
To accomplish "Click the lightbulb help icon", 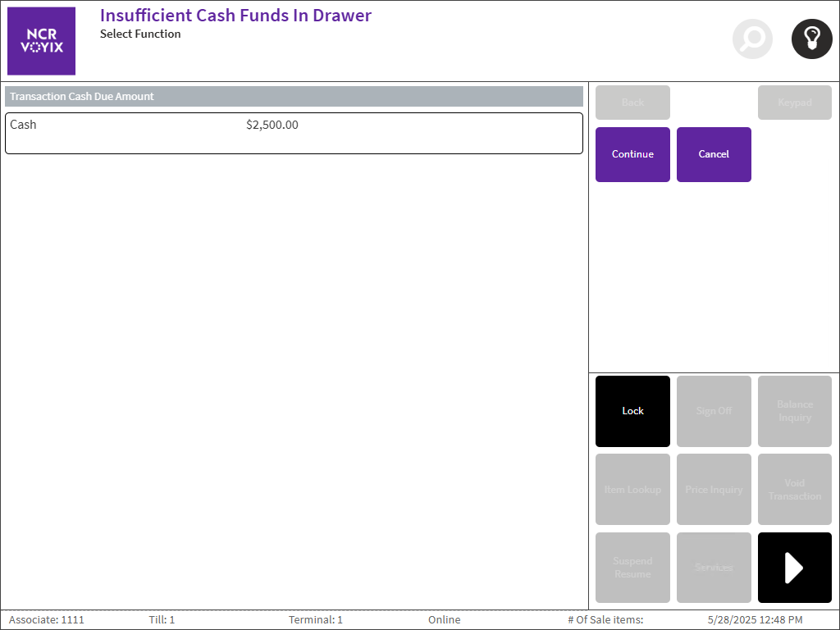I will 811,39.
